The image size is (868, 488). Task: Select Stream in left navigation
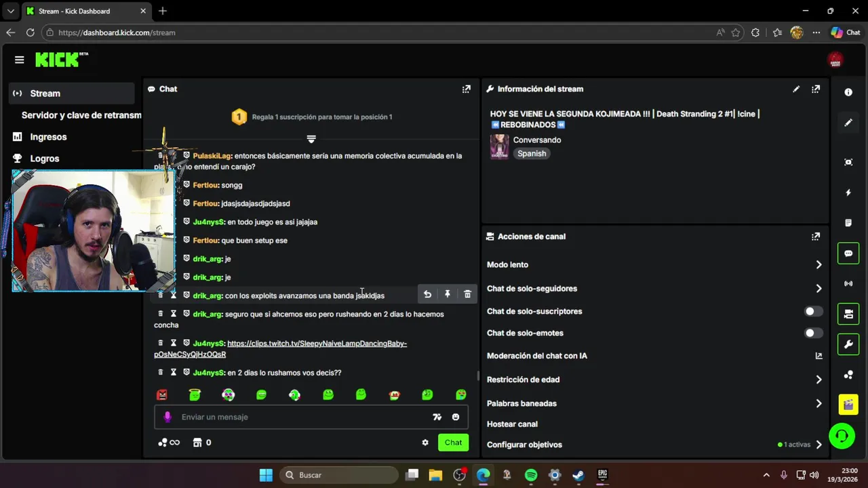pos(72,94)
